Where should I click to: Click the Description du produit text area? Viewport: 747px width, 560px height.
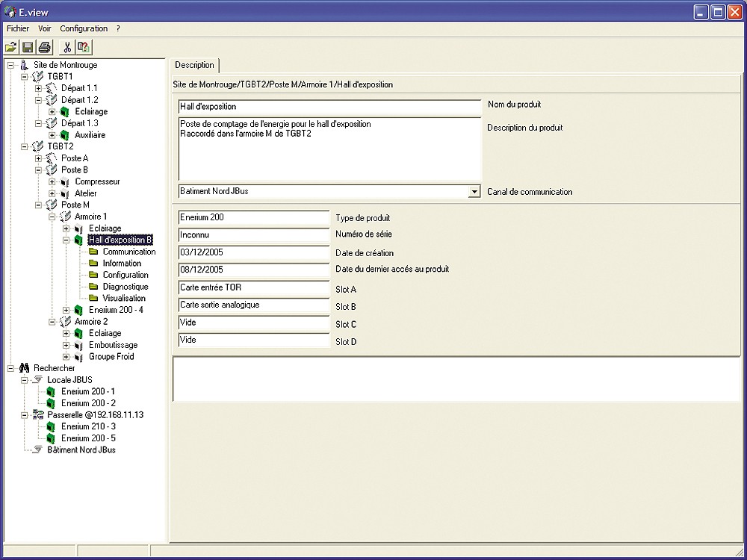(330, 149)
